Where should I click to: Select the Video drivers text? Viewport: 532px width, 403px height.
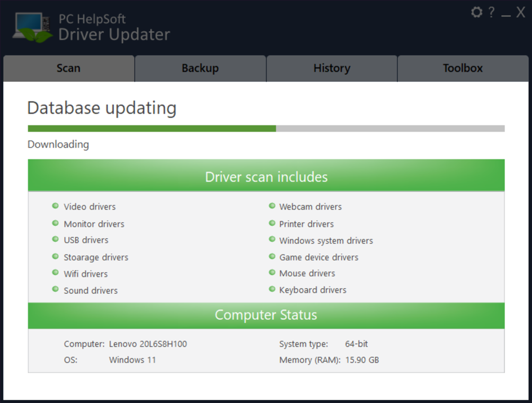click(89, 207)
